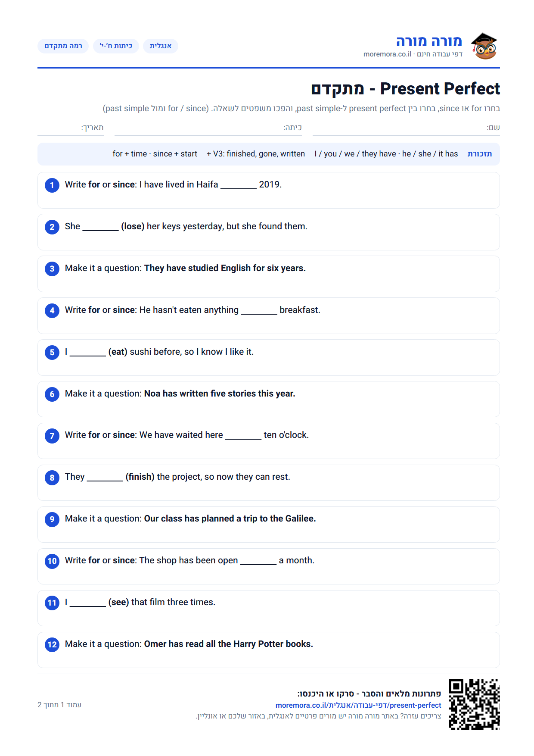Click the number 12 question badge
Screen dimensions: 534x756
[x=52, y=645]
